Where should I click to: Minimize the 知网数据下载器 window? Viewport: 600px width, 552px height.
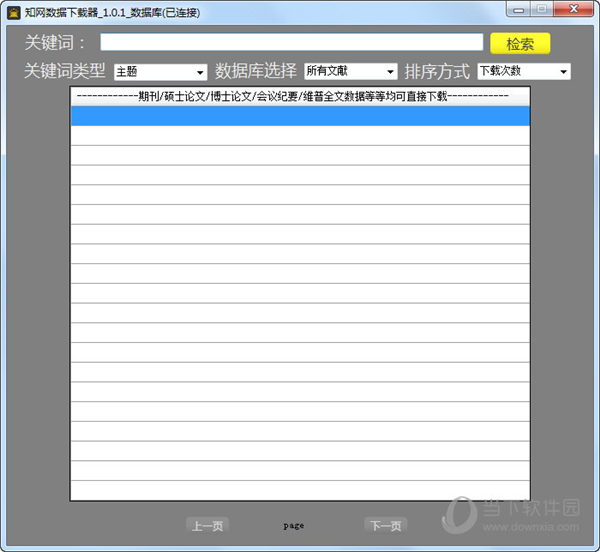click(518, 9)
